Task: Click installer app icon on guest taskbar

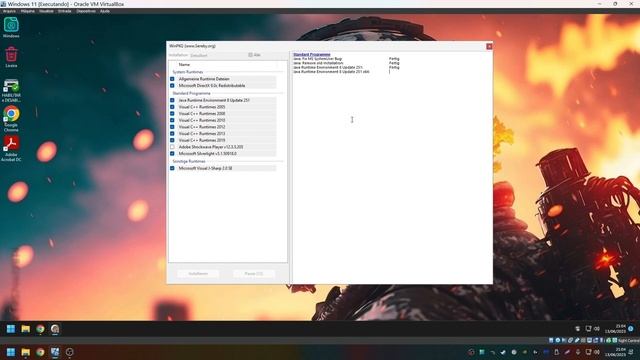Action: 55,329
